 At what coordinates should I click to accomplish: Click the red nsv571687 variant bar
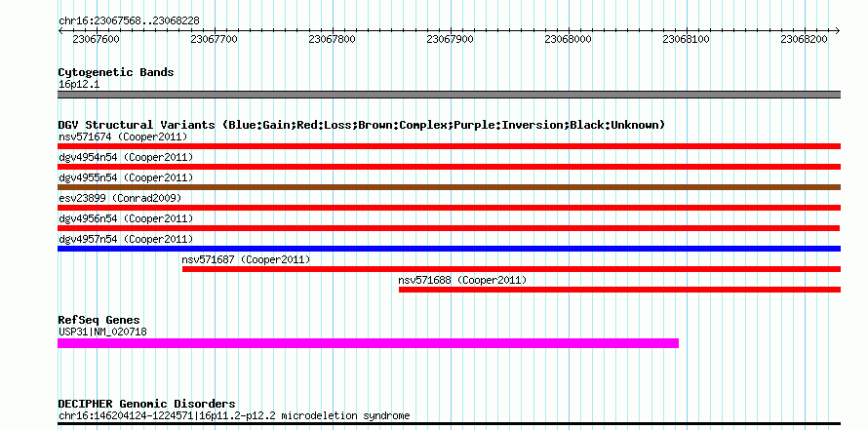click(x=511, y=269)
